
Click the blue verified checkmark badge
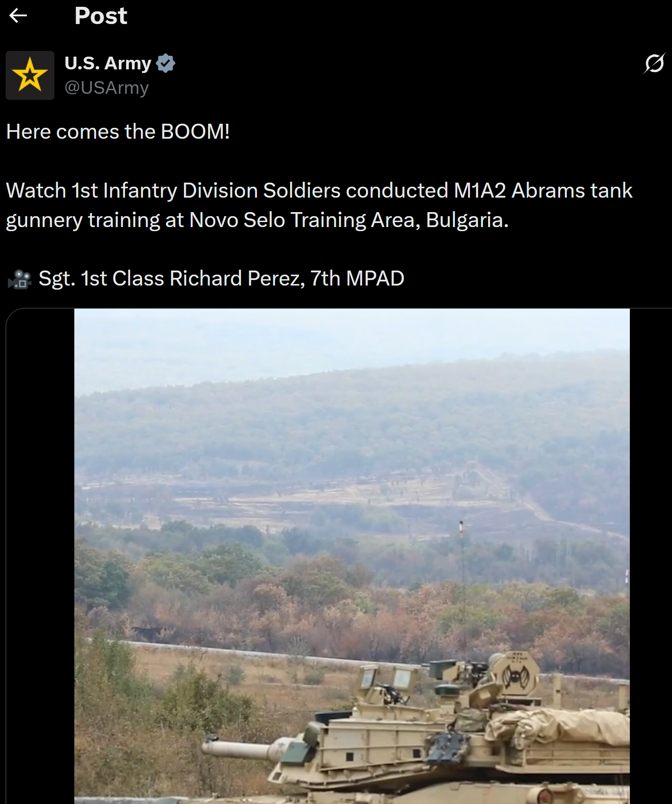tap(165, 63)
